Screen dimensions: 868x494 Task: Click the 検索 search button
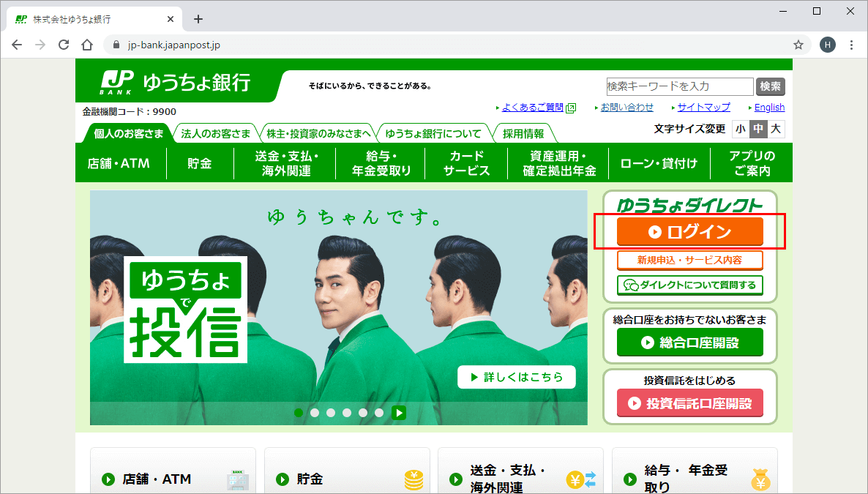click(x=770, y=86)
